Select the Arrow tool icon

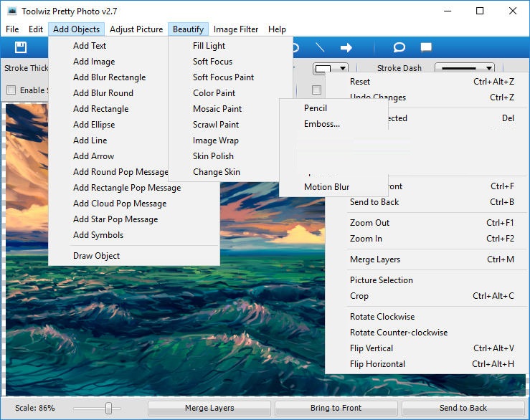pos(346,47)
